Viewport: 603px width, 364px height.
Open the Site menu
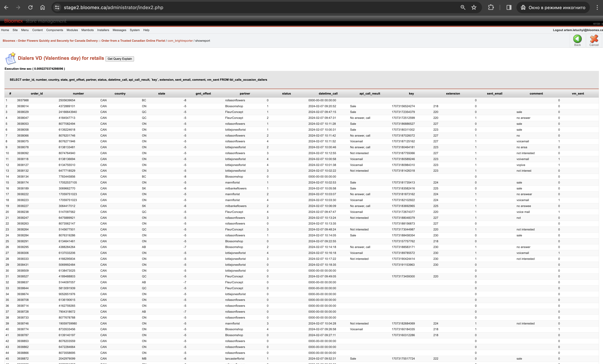[x=15, y=30]
